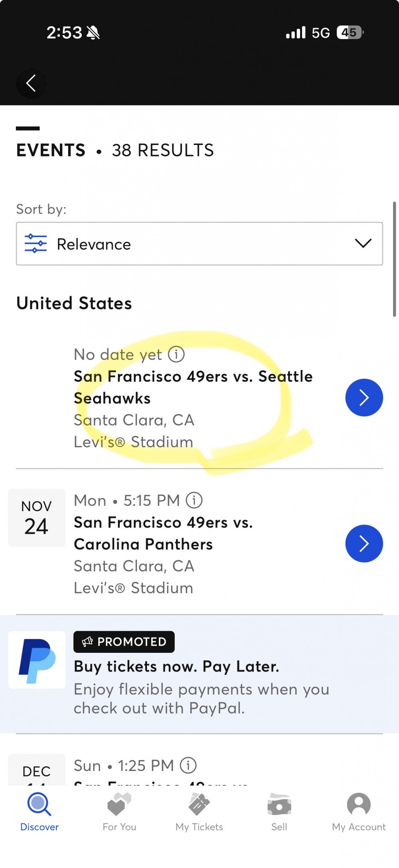Click the vertical scrollbar on right edge
The image size is (399, 868).
click(394, 260)
